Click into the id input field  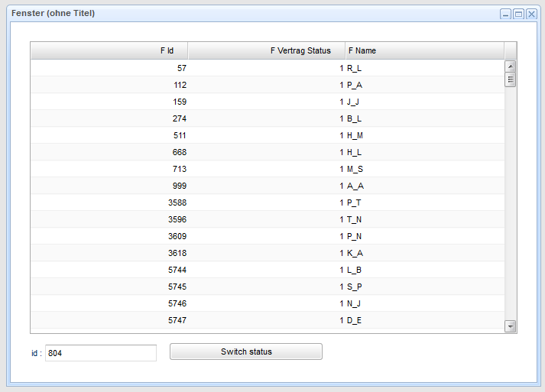100,353
